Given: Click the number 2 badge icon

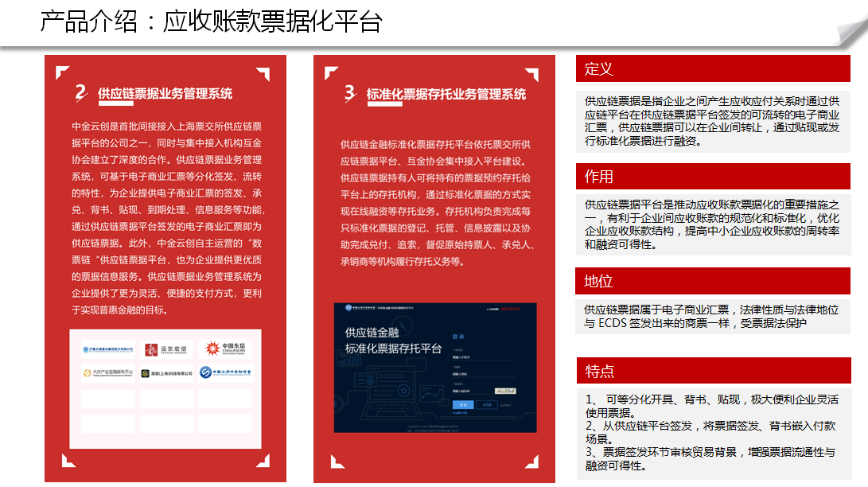Looking at the screenshot, I should 80,93.
